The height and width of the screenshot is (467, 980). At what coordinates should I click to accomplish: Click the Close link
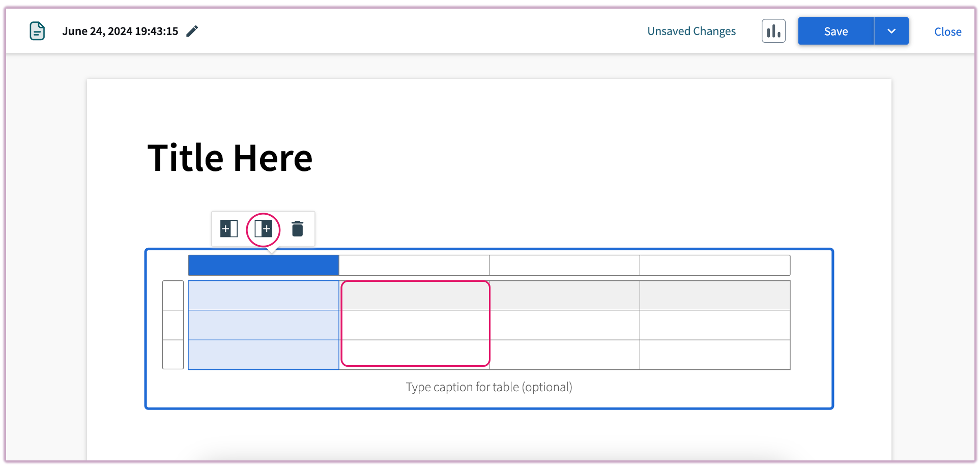coord(947,32)
